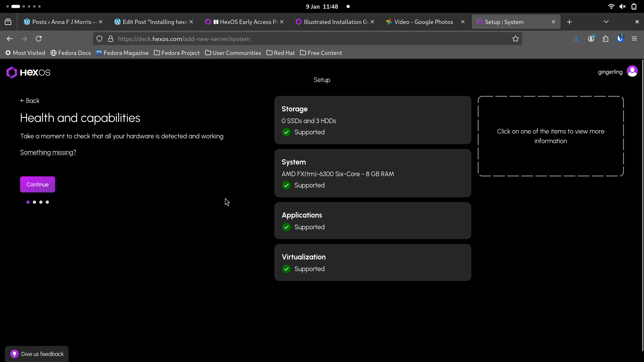This screenshot has height=362, width=644.
Task: Select the Virtualization capability card
Action: pyautogui.click(x=373, y=262)
